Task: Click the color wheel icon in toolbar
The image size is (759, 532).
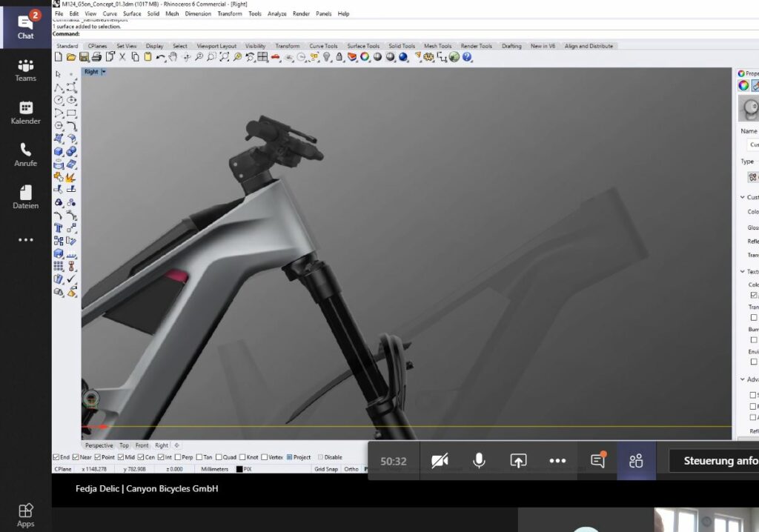Action: 365,57
